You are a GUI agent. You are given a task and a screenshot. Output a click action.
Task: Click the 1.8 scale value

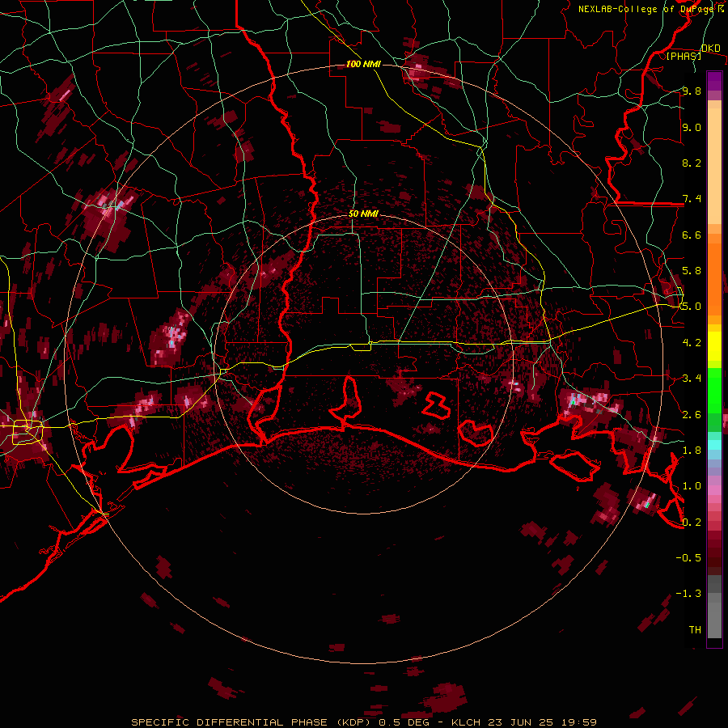(692, 451)
